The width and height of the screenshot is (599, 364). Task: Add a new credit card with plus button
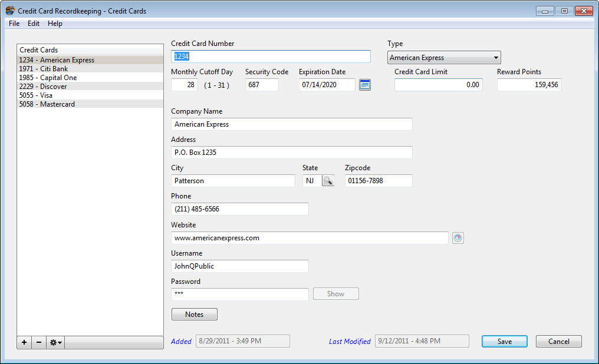pyautogui.click(x=24, y=342)
